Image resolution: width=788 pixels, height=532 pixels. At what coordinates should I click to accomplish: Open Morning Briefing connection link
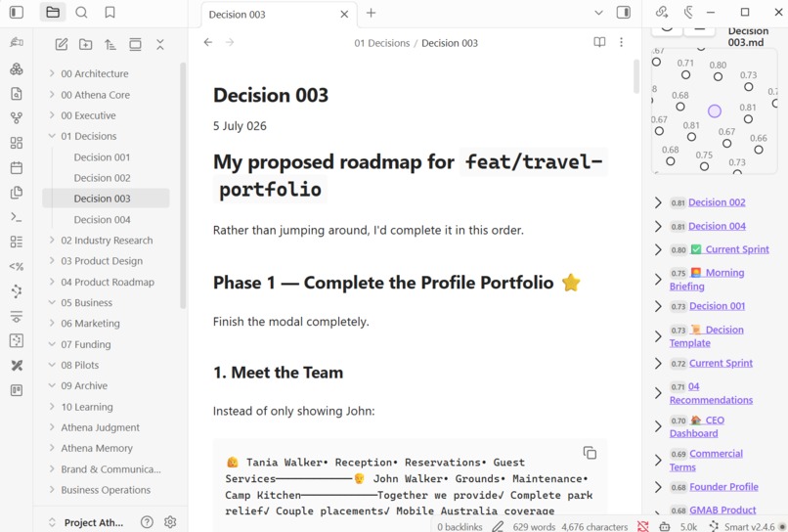click(x=707, y=279)
